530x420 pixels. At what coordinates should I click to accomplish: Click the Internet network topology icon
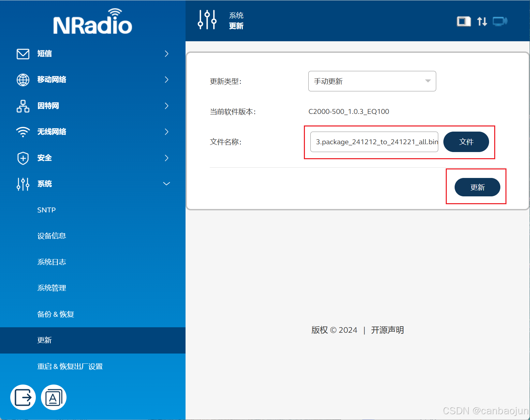click(23, 106)
